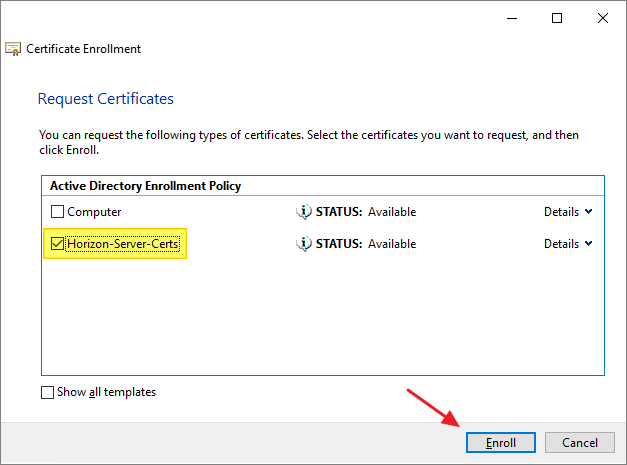Minimize the Certificate Enrollment window
627x465 pixels.
(512, 18)
